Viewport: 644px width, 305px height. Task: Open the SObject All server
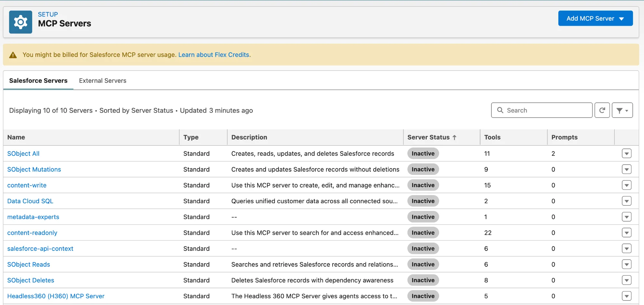tap(23, 154)
